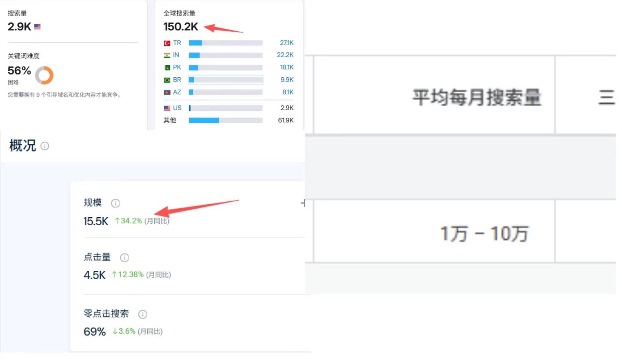Click the India flag icon in global volume list
The image size is (622, 364).
[167, 55]
